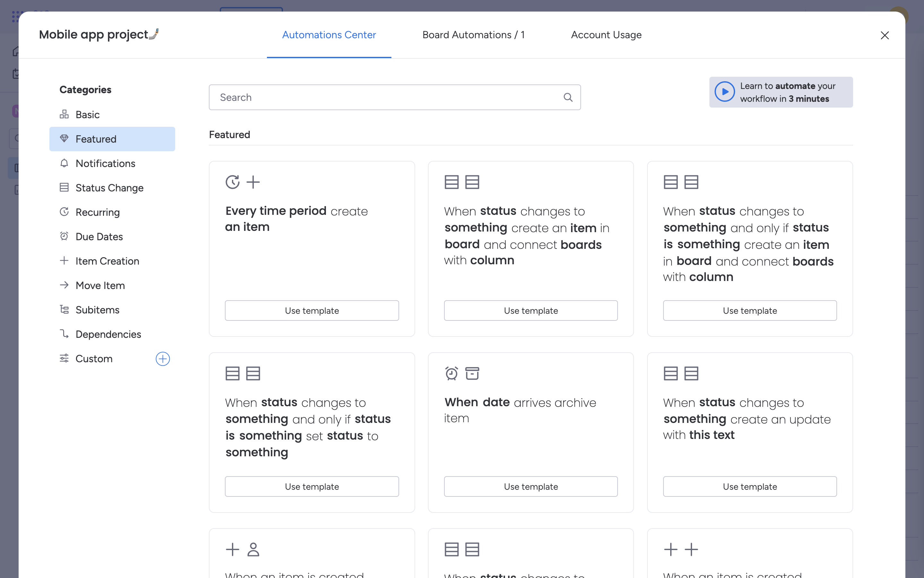Viewport: 924px width, 578px height.
Task: Add a custom automation with the plus circle
Action: (x=163, y=359)
